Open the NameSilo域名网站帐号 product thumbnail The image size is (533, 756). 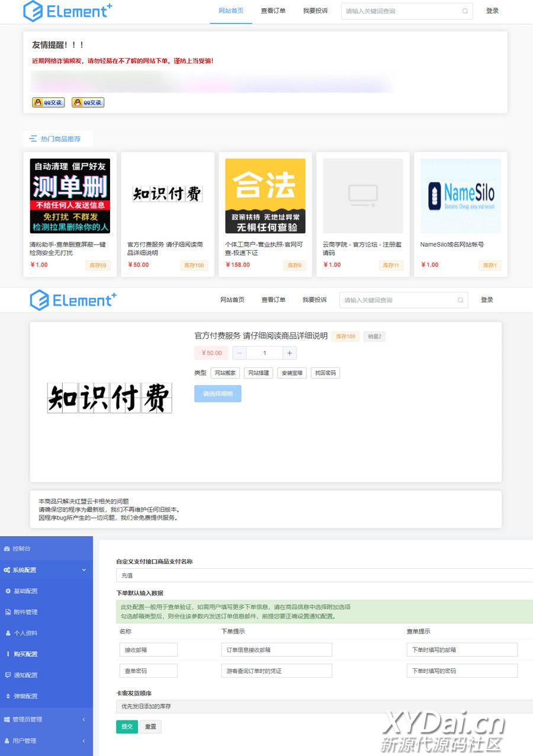click(460, 196)
